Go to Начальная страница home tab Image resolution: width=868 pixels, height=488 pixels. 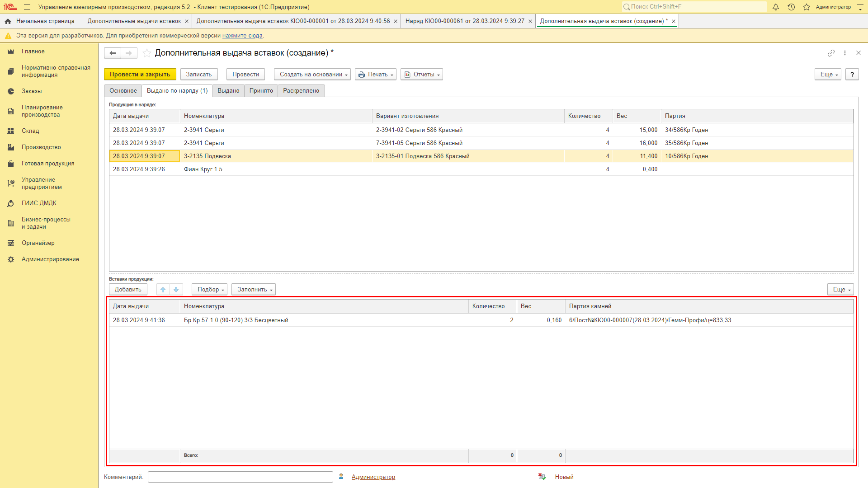point(41,21)
